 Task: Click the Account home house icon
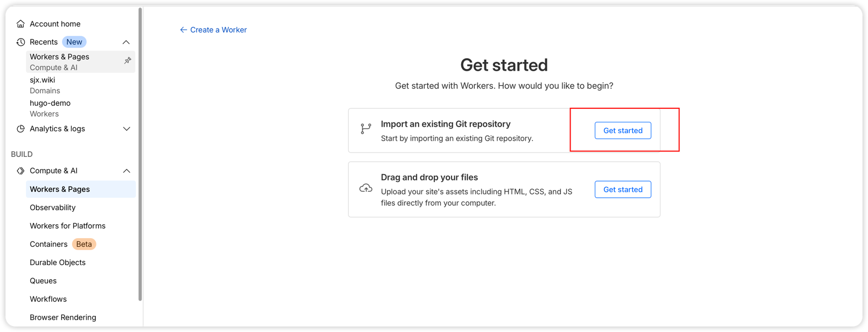(20, 24)
